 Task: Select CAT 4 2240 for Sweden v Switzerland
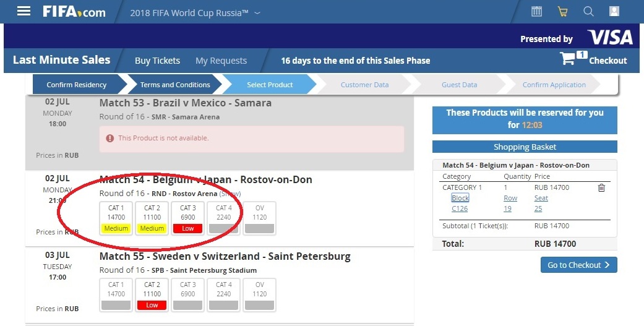[x=223, y=295]
